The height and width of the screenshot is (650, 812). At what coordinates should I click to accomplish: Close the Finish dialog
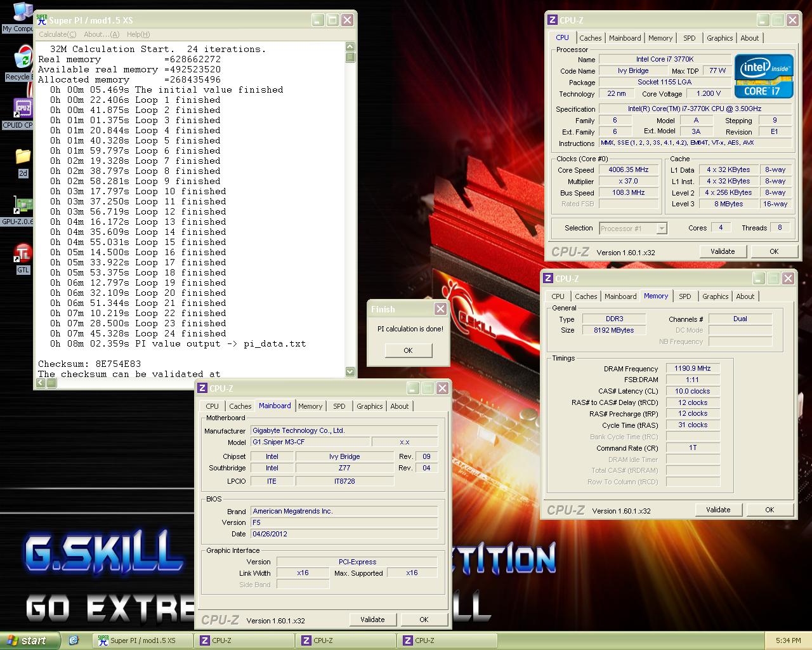click(x=440, y=309)
